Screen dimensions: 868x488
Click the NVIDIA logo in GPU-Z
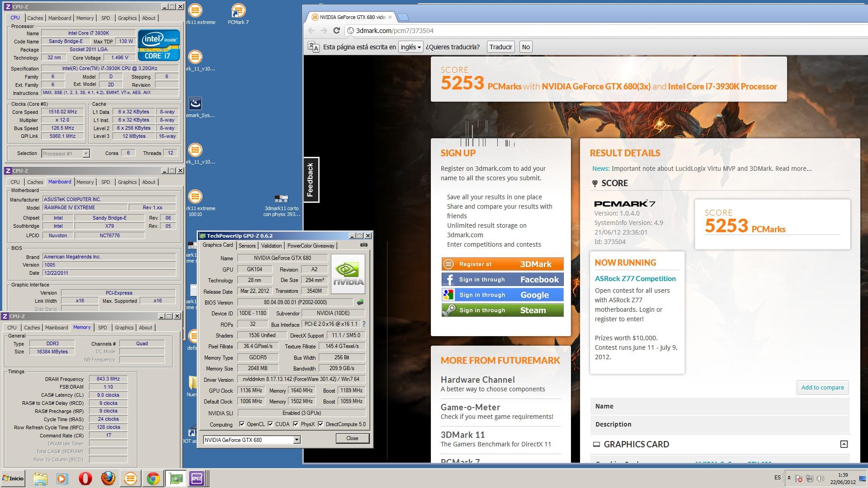click(x=348, y=274)
